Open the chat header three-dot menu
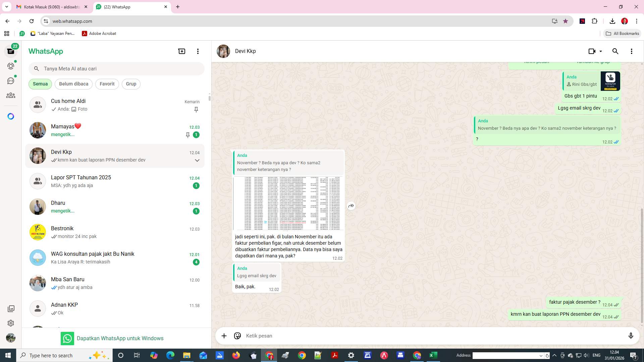644x362 pixels. point(632,51)
